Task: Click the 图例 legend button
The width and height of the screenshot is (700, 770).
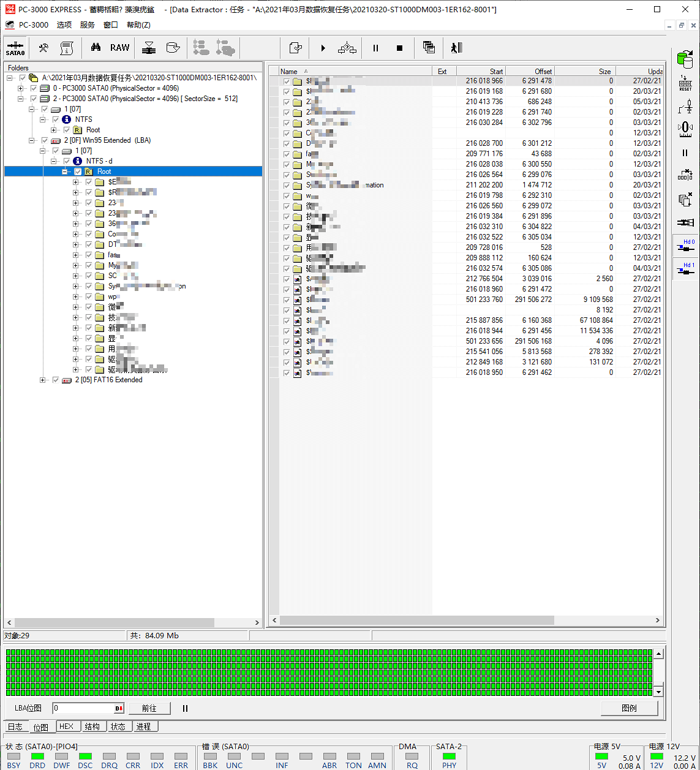Action: point(629,708)
